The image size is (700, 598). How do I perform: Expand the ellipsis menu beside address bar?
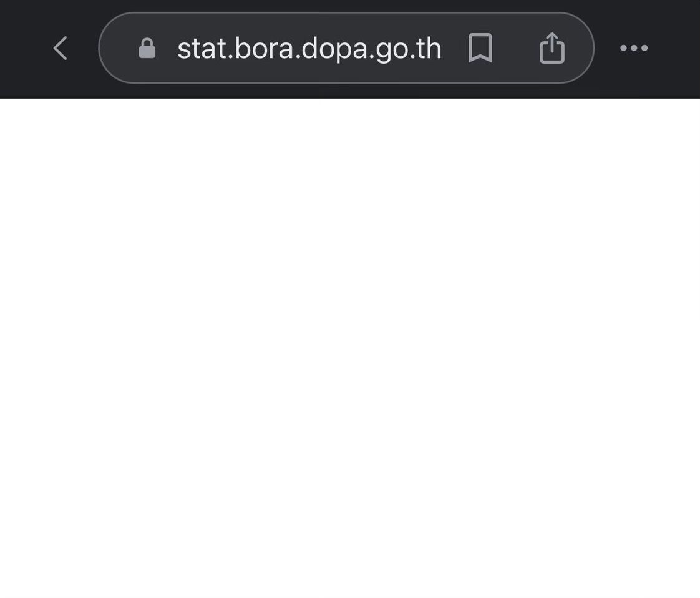pyautogui.click(x=634, y=48)
